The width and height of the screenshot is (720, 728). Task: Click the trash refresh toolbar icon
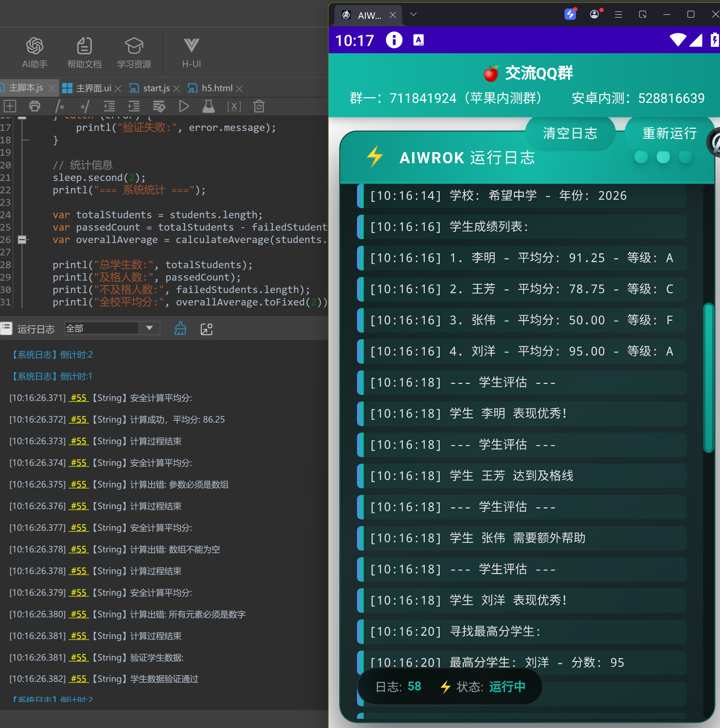259,106
